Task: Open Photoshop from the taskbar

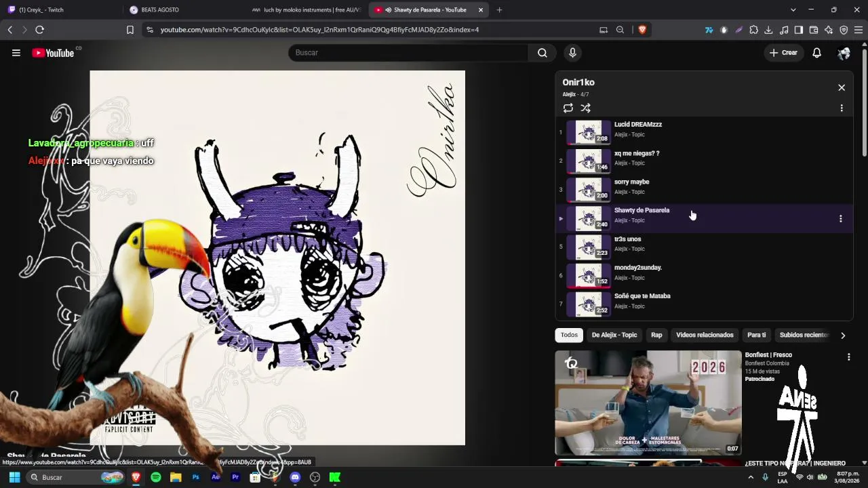Action: pyautogui.click(x=196, y=477)
